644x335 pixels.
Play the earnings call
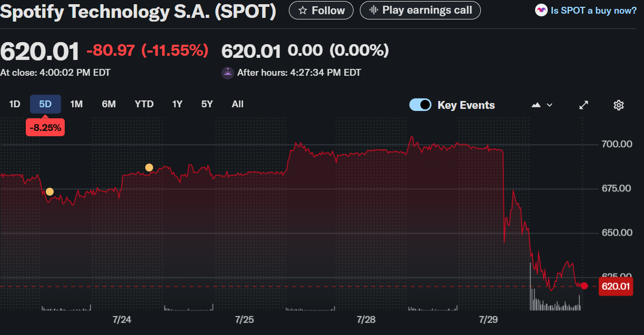coord(420,10)
